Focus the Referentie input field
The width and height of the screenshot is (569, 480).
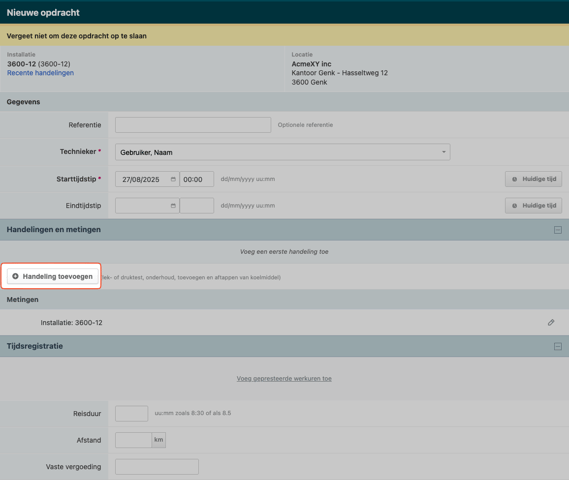[x=193, y=125]
